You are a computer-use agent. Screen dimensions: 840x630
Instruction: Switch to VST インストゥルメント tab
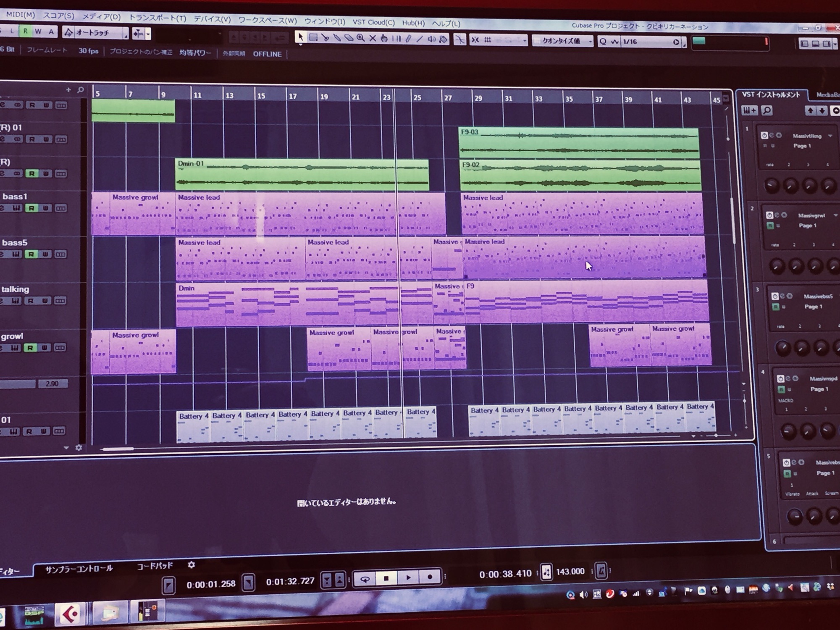tap(771, 94)
